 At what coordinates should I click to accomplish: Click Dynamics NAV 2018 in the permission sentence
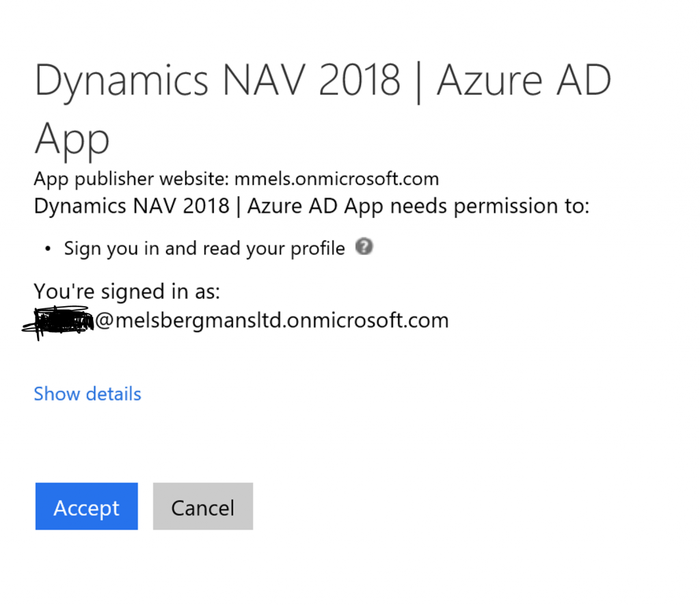(131, 206)
